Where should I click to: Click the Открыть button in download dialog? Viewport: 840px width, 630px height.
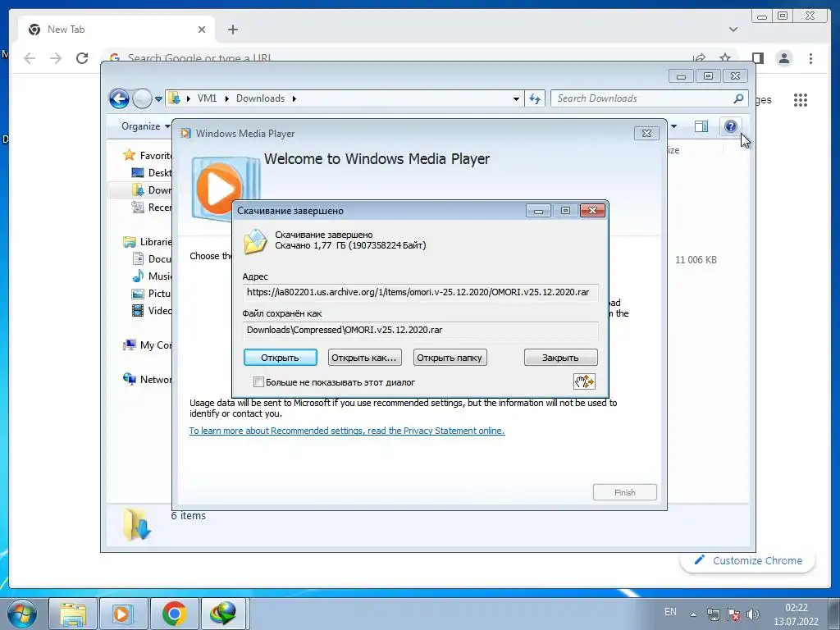pyautogui.click(x=281, y=358)
